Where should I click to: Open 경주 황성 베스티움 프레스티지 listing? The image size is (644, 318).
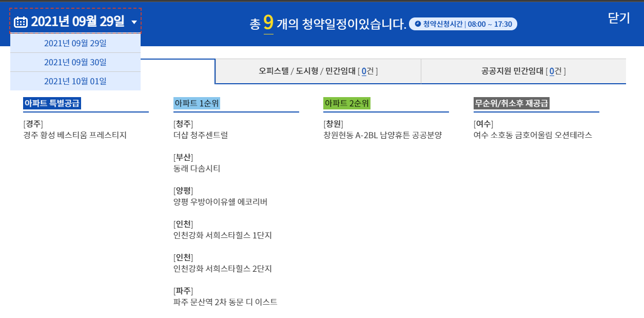point(75,135)
